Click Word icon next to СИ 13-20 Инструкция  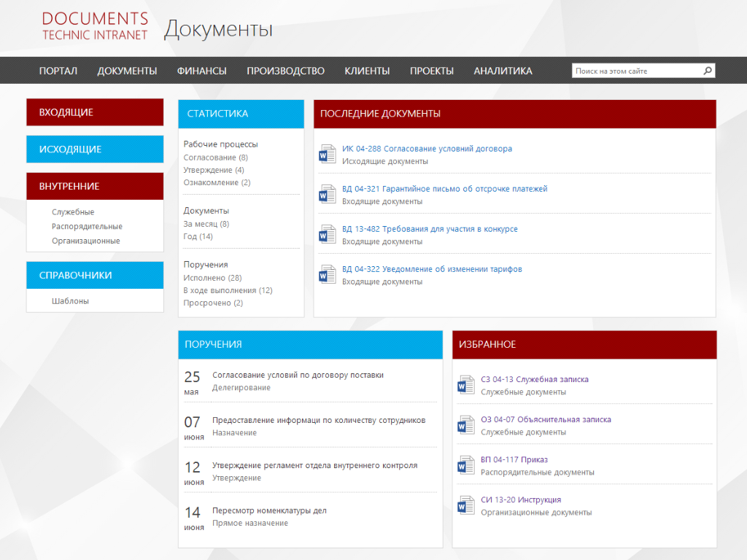pyautogui.click(x=465, y=505)
